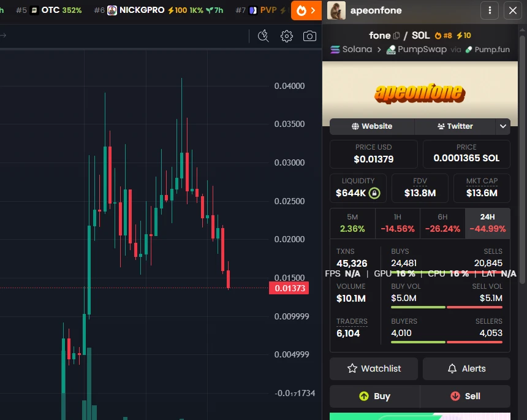Expand more social links dropdown

click(x=503, y=126)
